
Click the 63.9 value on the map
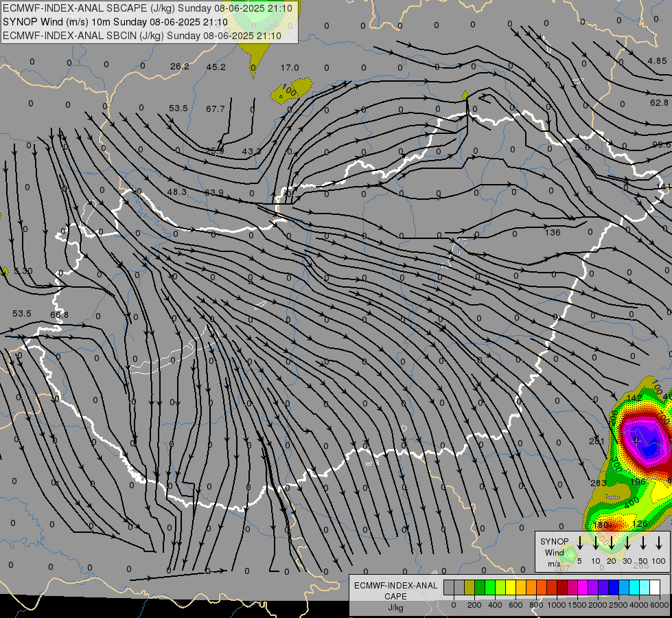click(x=214, y=192)
